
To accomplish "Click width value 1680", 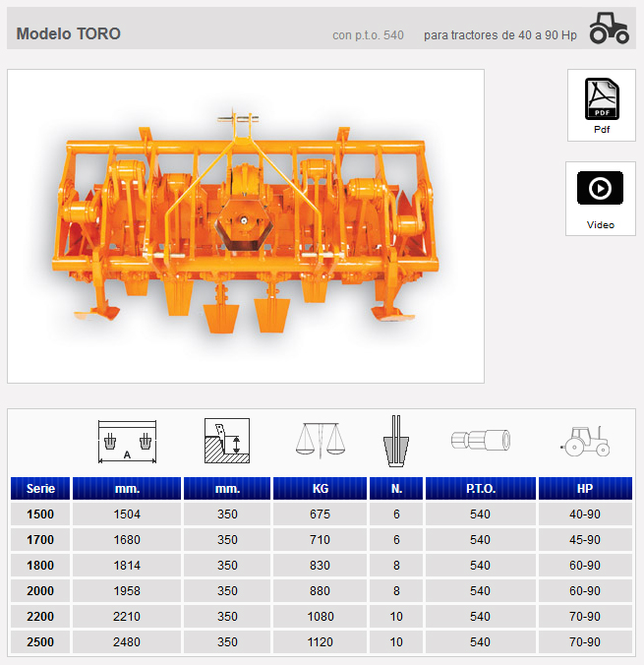I will 127,539.
